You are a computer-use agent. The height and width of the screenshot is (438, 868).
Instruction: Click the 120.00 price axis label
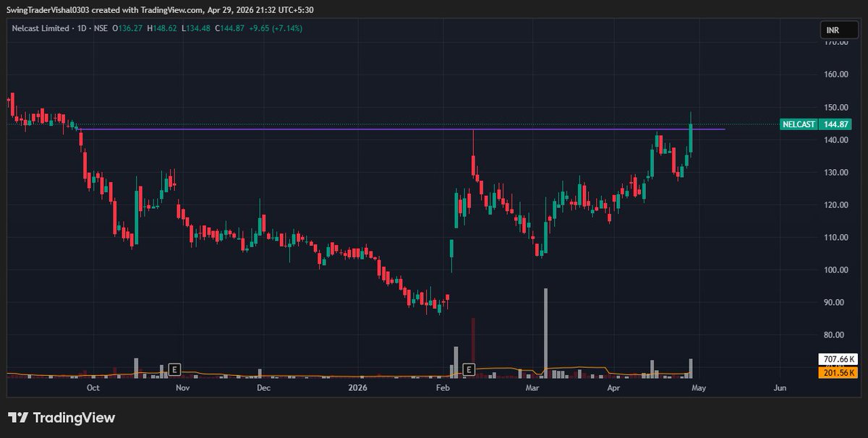(x=836, y=205)
